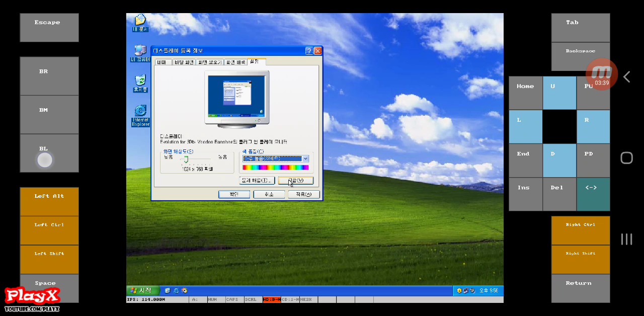This screenshot has width=644, height=316.
Task: Click the 'NUM' status indicator
Action: tap(212, 299)
